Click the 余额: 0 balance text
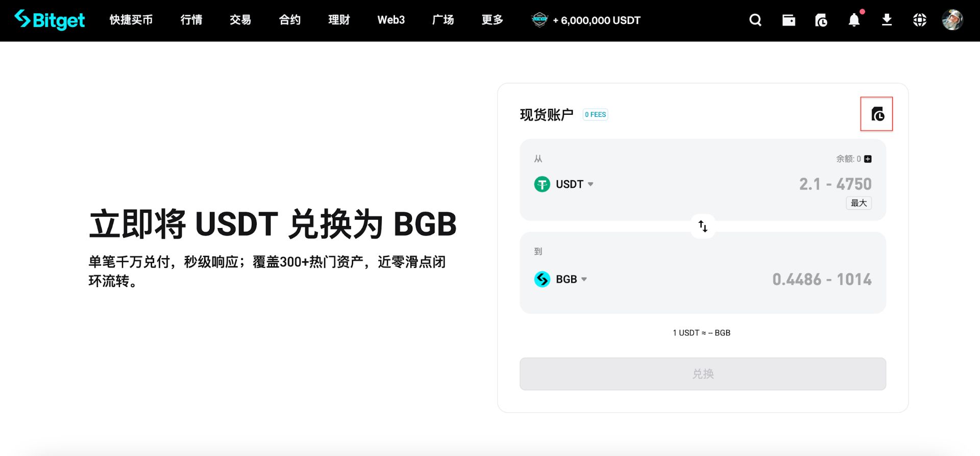Viewport: 980px width, 456px height. point(848,159)
